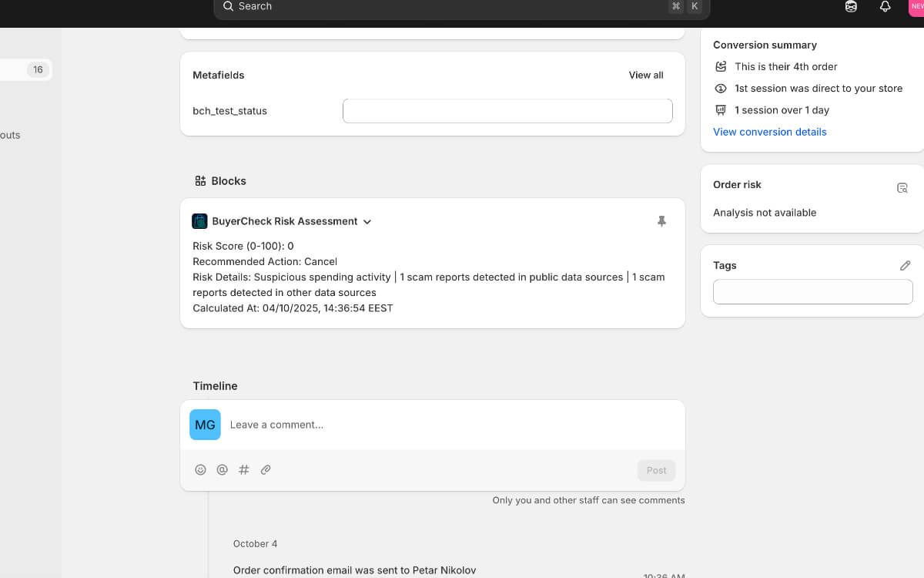The width and height of the screenshot is (924, 578).
Task: Click the pink account avatar
Action: tap(916, 7)
